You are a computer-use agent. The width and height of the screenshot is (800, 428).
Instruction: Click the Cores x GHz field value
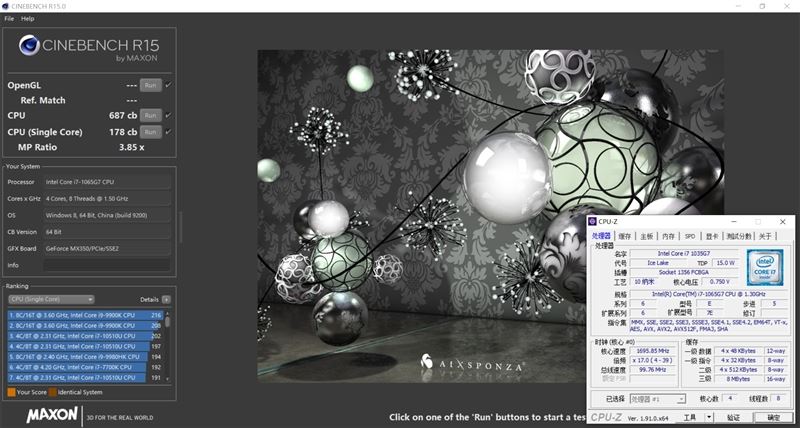point(107,198)
